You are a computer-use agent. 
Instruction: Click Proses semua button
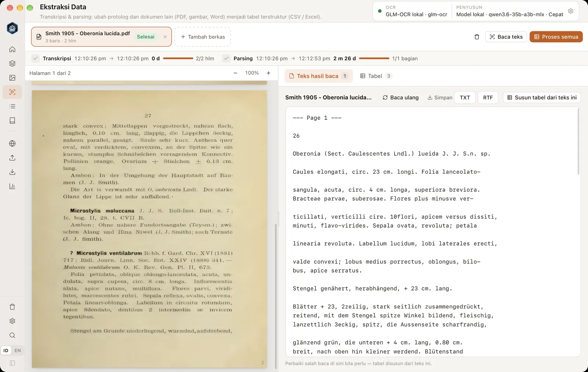tap(556, 37)
